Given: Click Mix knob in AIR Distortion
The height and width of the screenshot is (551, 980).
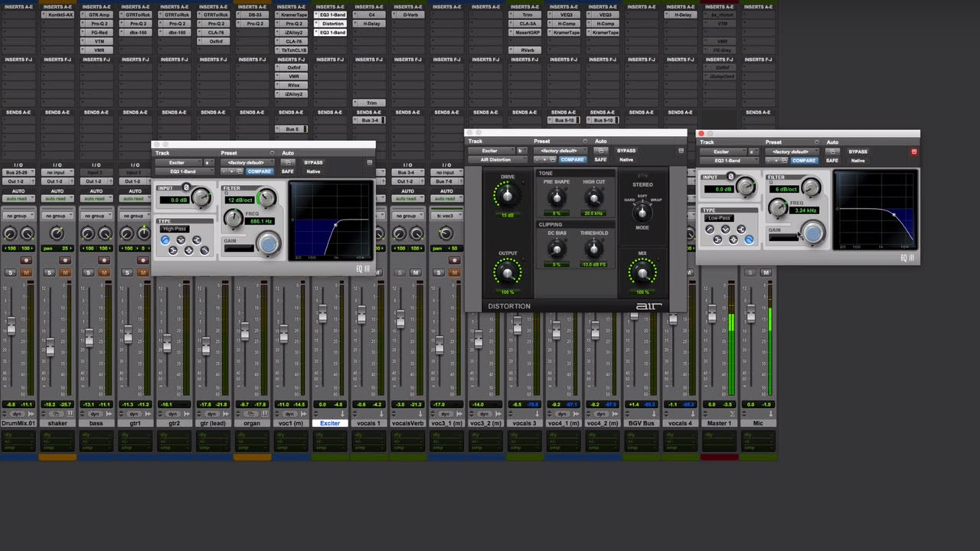Looking at the screenshot, I should click(x=642, y=272).
